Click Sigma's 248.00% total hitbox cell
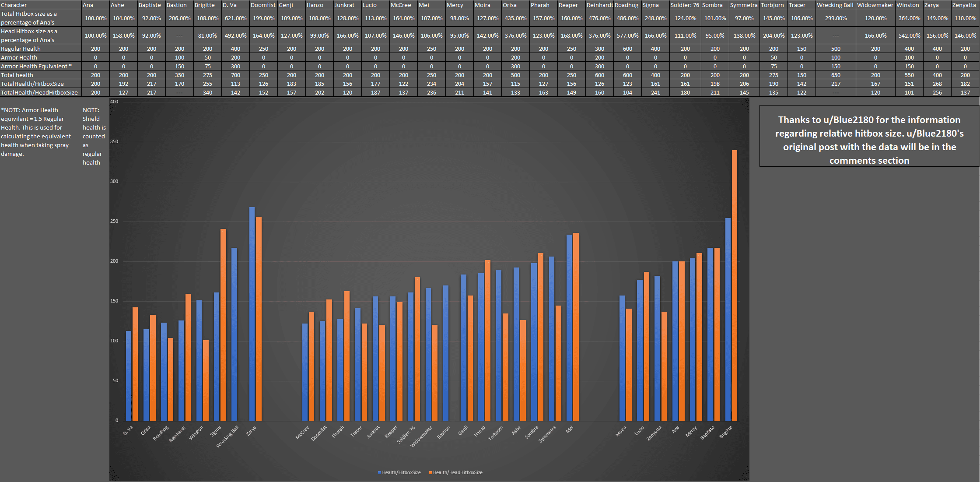This screenshot has height=482, width=980. coord(655,18)
